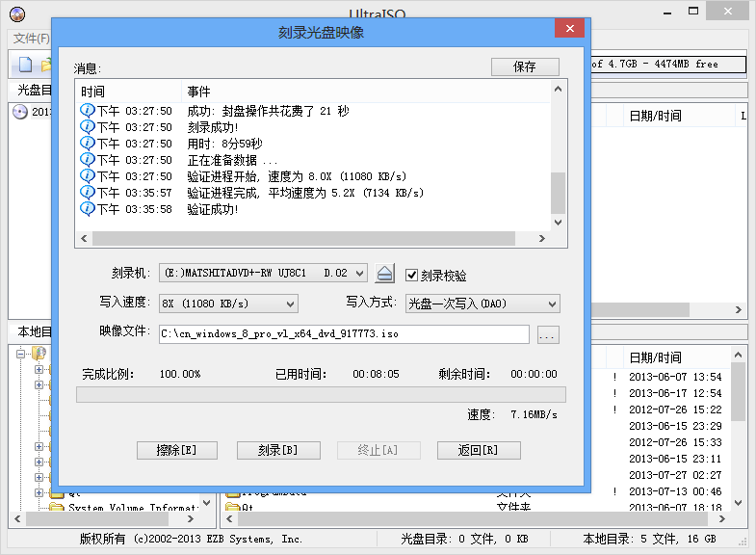Click the 事件 column header
This screenshot has width=756, height=555.
(366, 92)
